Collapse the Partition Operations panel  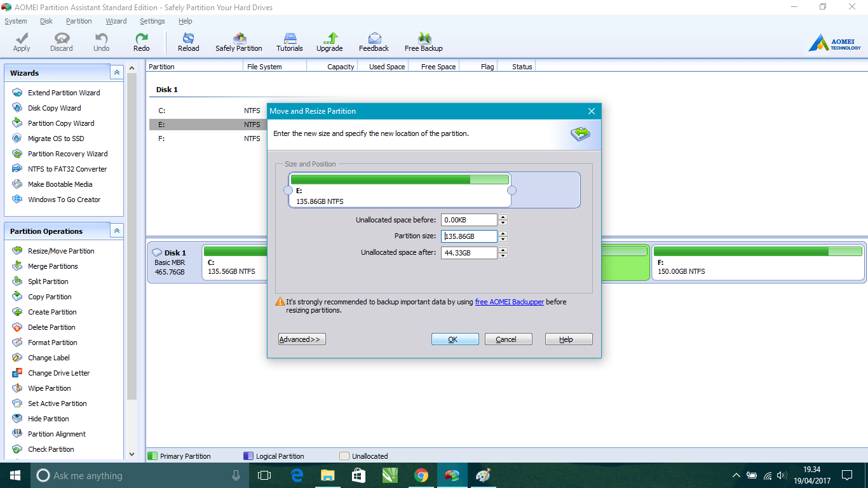pos(116,231)
